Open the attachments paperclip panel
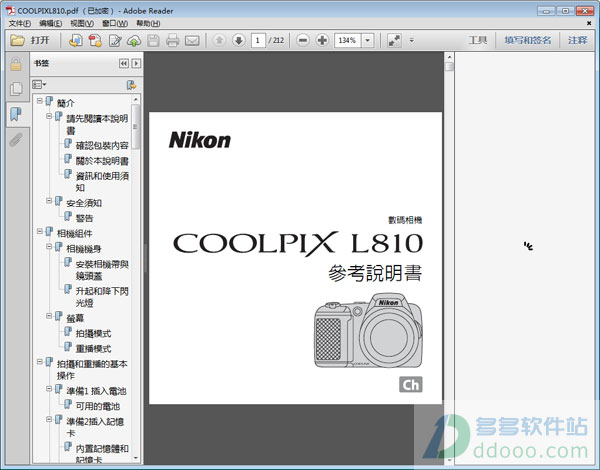The height and width of the screenshot is (470, 600). pyautogui.click(x=16, y=139)
